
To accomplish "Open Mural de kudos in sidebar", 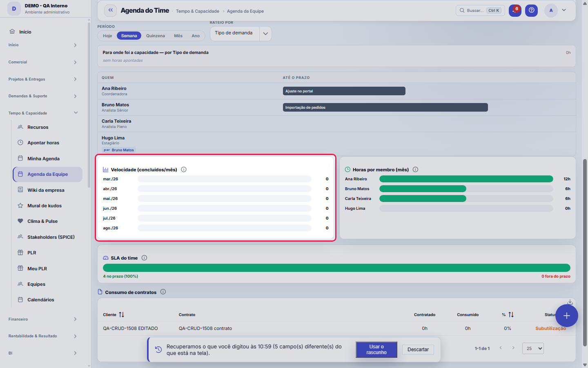I will [x=47, y=206].
